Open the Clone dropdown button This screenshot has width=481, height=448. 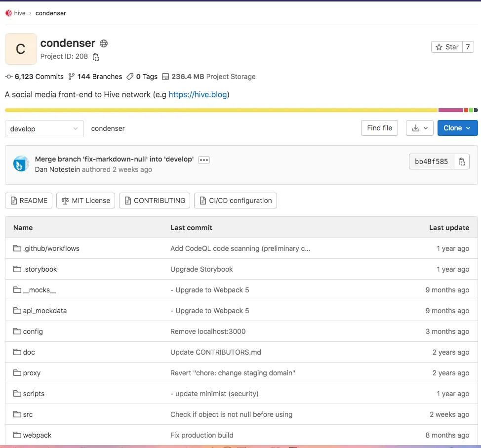coord(457,128)
